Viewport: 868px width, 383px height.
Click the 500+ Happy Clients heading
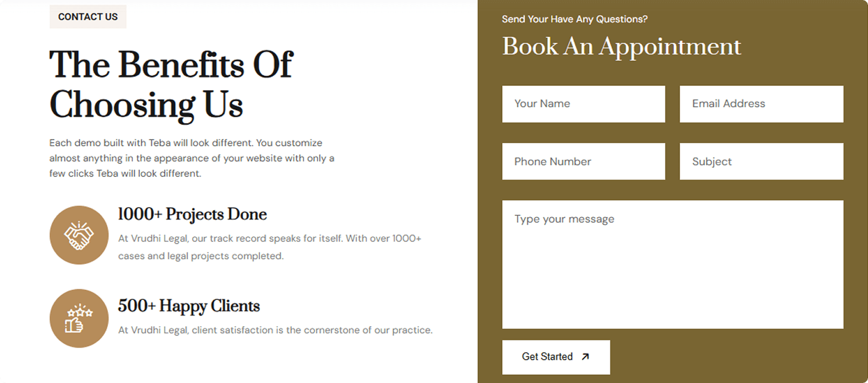click(x=189, y=306)
